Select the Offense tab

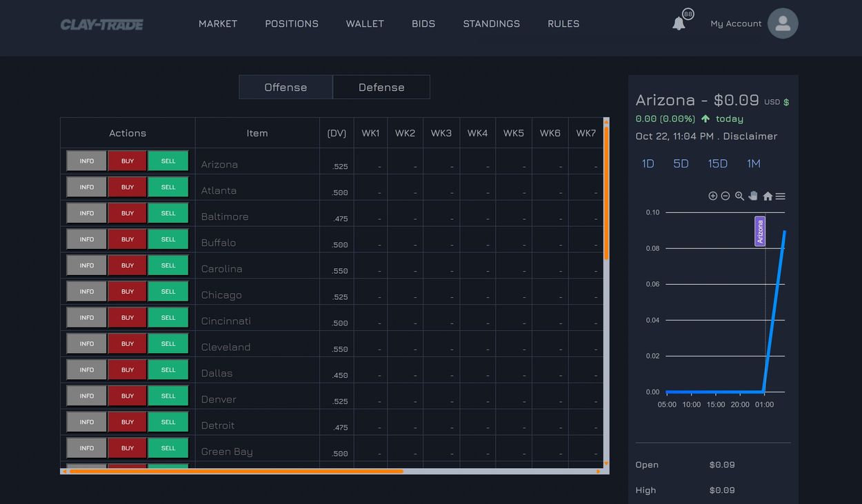285,88
